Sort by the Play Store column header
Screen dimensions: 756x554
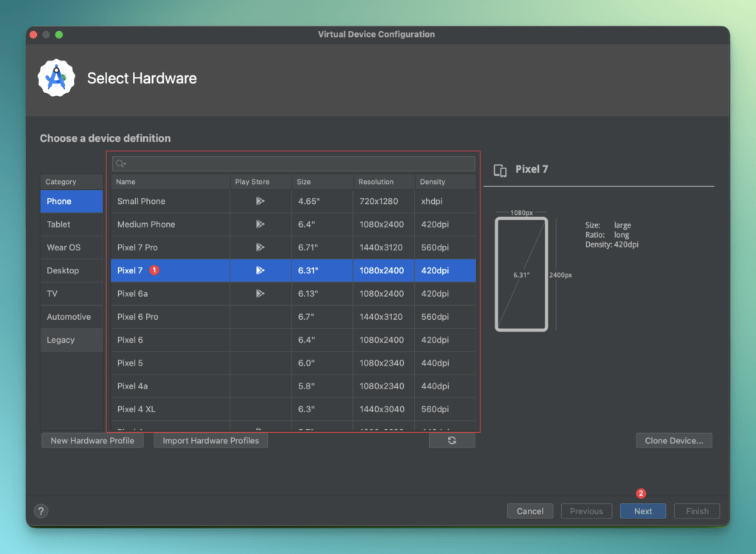click(261, 182)
